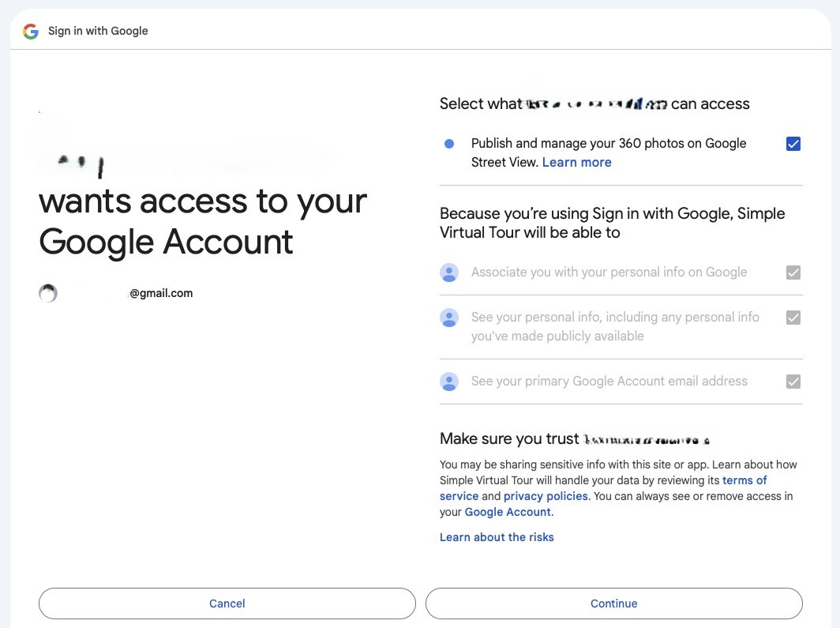Click the person icon beside See your personal info
Image resolution: width=840 pixels, height=628 pixels.
coord(449,318)
